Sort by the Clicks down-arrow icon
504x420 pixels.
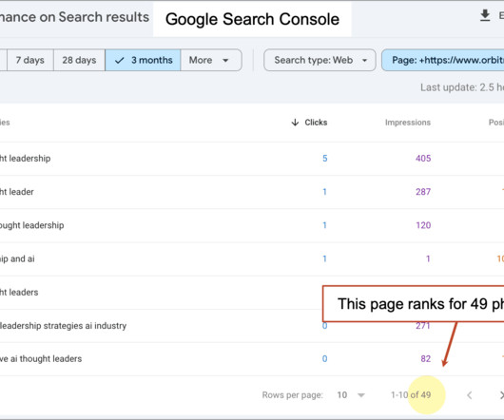pyautogui.click(x=295, y=123)
